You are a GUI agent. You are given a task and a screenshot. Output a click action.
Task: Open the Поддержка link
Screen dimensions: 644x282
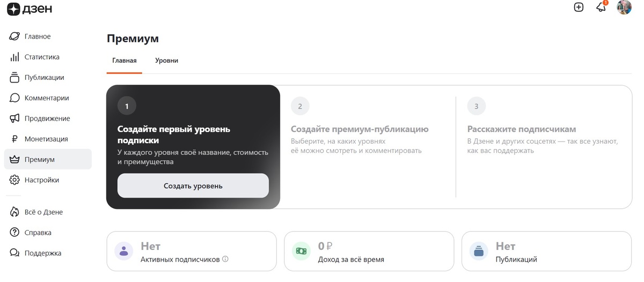(x=48, y=253)
